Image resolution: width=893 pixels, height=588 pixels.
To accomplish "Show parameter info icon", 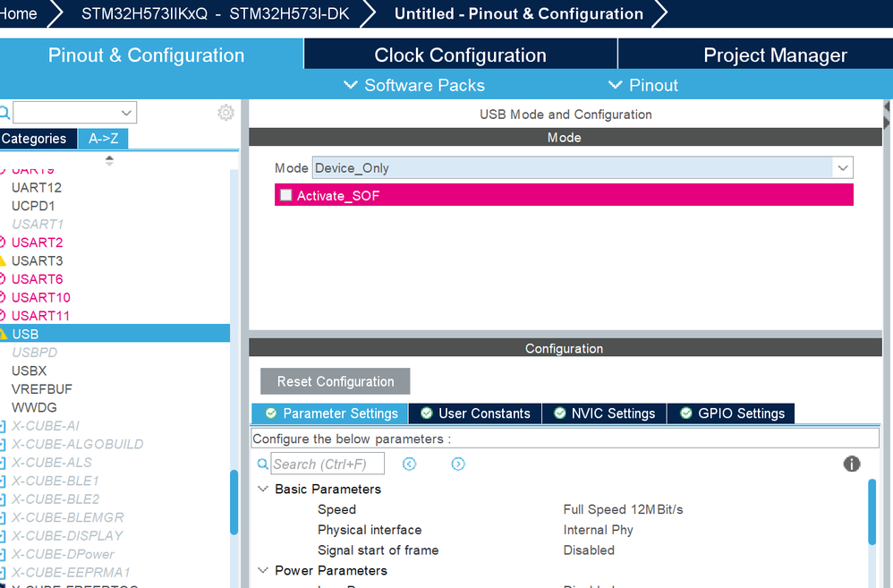I will tap(852, 464).
